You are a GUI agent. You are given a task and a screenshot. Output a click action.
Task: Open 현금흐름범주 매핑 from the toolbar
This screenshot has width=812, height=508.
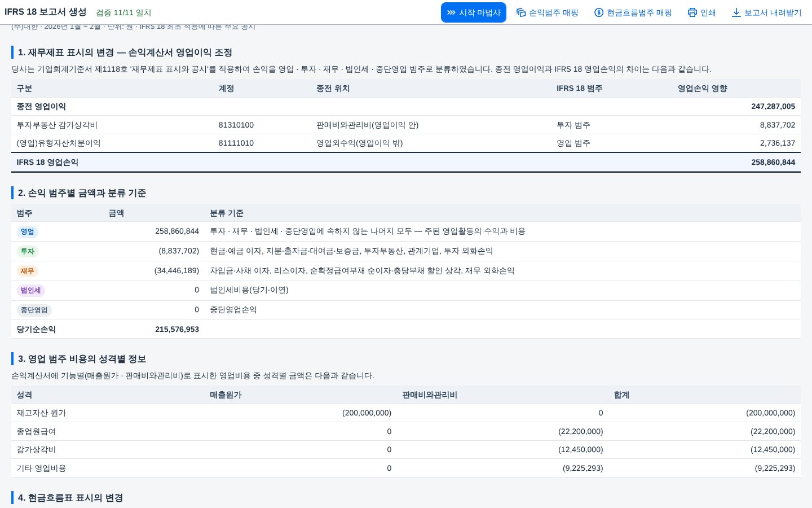pos(633,12)
